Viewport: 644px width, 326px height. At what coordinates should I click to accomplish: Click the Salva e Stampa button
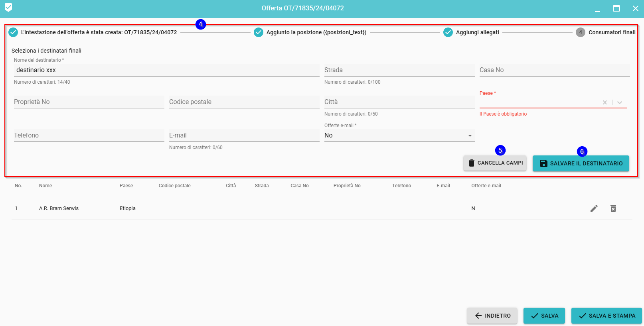point(606,316)
